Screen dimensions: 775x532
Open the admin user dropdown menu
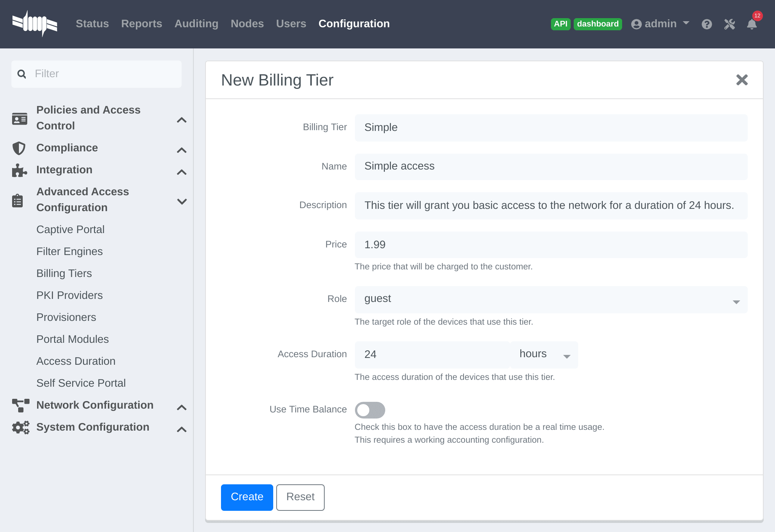(660, 24)
